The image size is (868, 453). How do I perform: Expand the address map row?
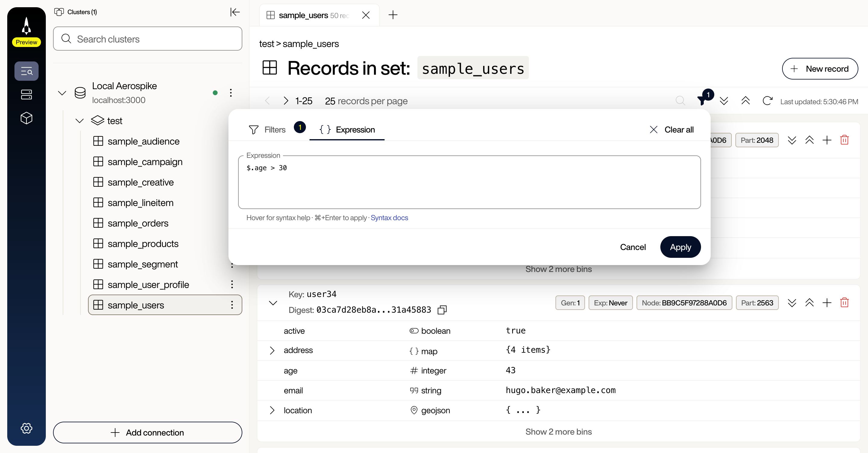pyautogui.click(x=272, y=350)
